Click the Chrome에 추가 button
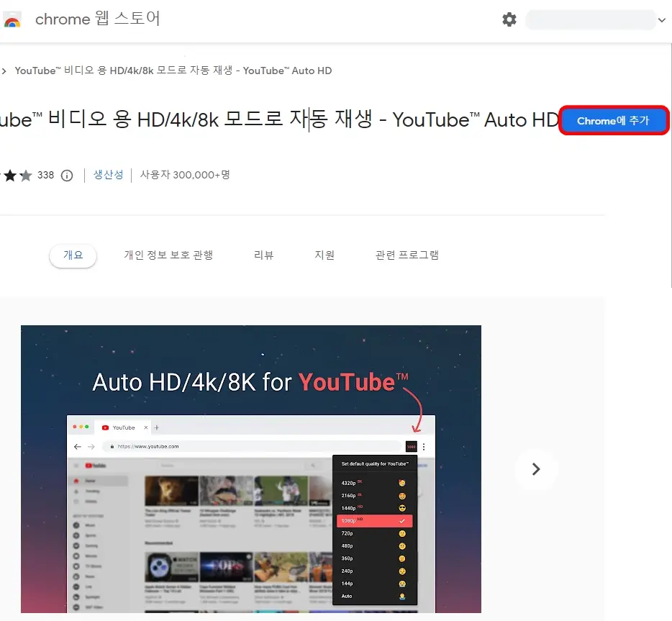This screenshot has width=672, height=621. (x=614, y=120)
